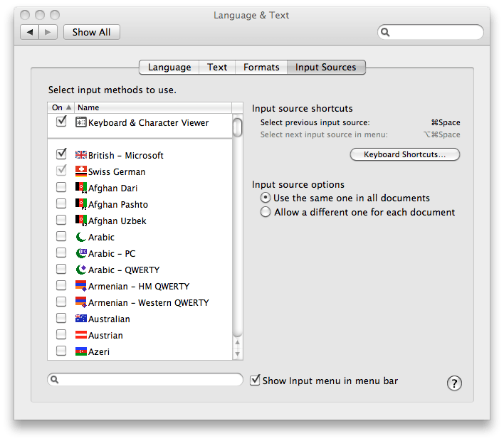Open Keyboard Shortcuts… button
Image resolution: width=504 pixels, height=441 pixels.
(x=404, y=154)
